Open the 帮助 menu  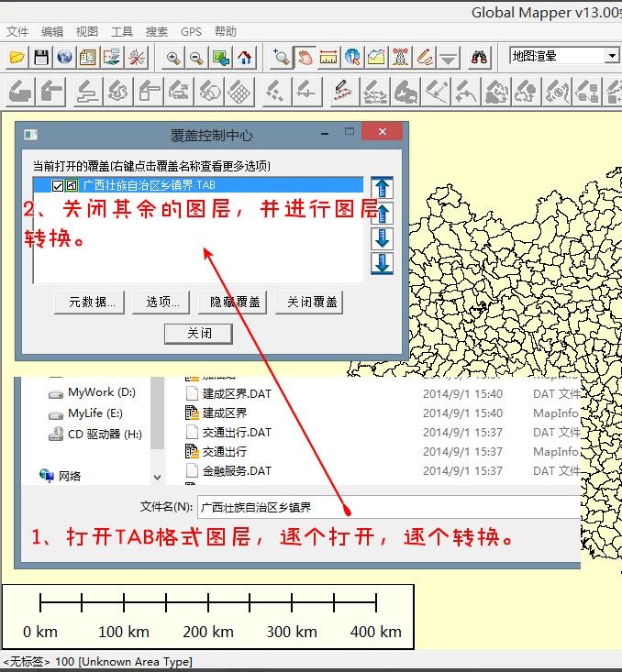pyautogui.click(x=226, y=32)
